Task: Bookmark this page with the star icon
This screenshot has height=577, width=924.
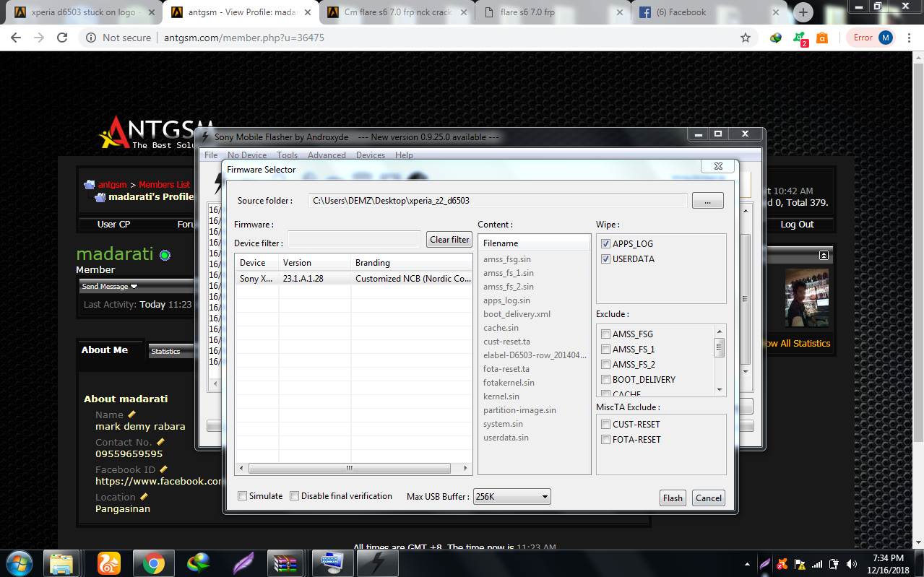Action: click(745, 38)
